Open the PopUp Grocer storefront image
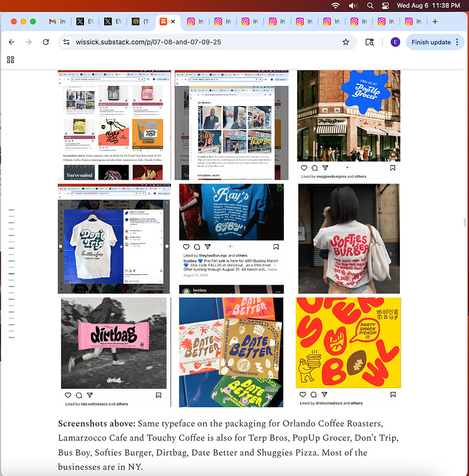This screenshot has width=469, height=476. 348,116
